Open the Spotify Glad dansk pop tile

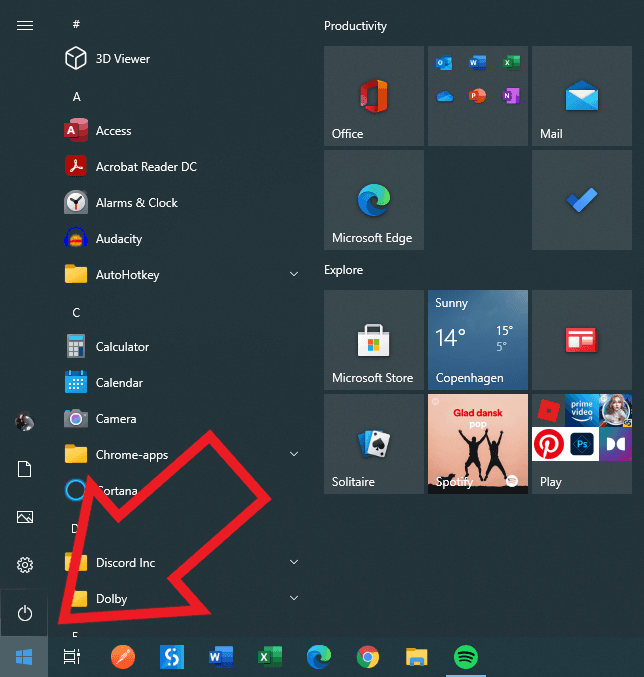[x=478, y=444]
